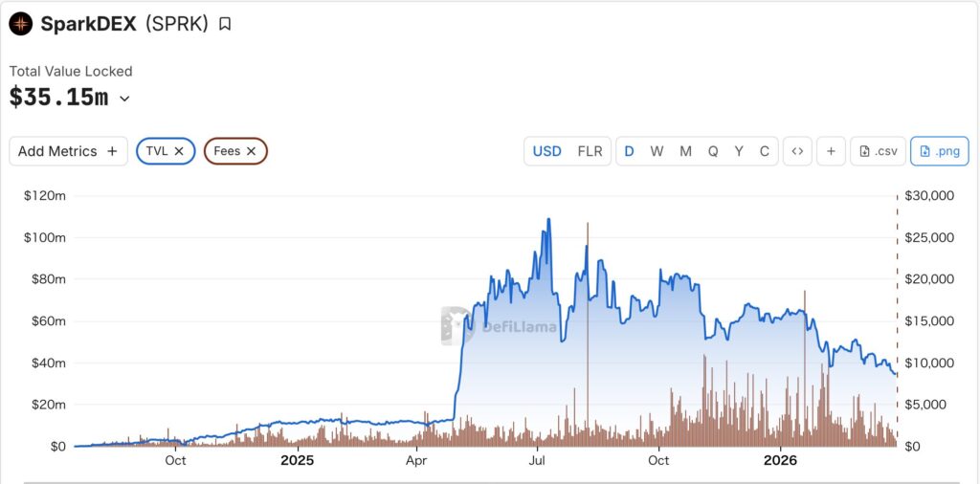Click the SparkDEX logo icon

21,24
